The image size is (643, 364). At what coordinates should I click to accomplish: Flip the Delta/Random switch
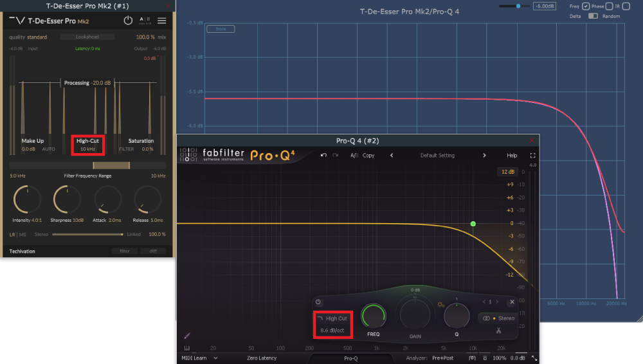(593, 16)
